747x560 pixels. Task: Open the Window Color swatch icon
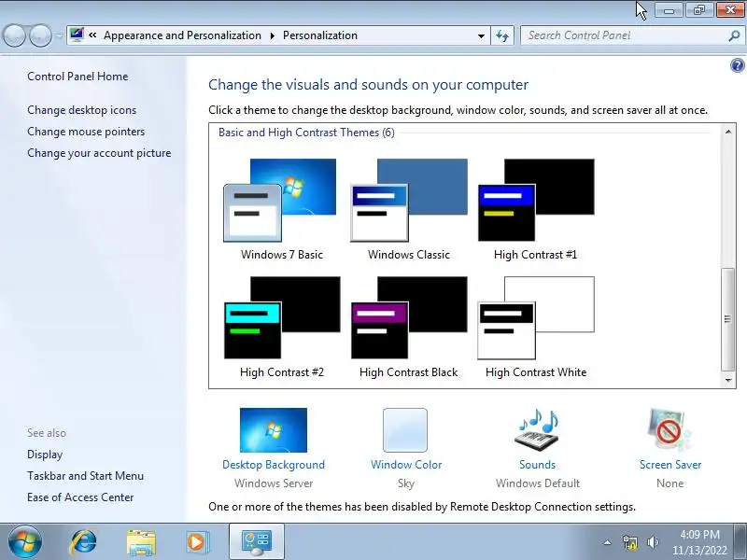coord(405,430)
